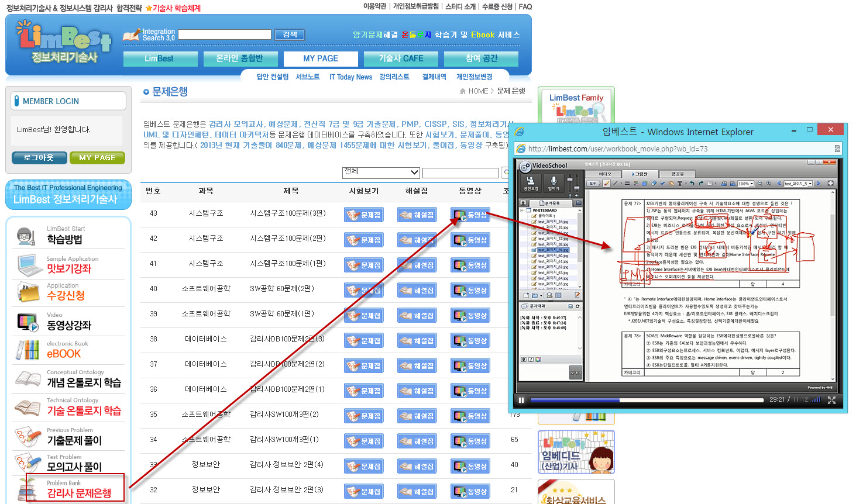The width and height of the screenshot is (856, 504).
Task: Toggle italic in the chat format bar
Action: coord(531,360)
